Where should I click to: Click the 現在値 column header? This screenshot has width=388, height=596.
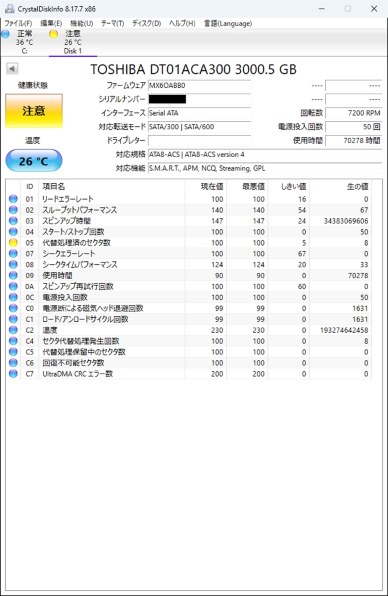[x=206, y=187]
